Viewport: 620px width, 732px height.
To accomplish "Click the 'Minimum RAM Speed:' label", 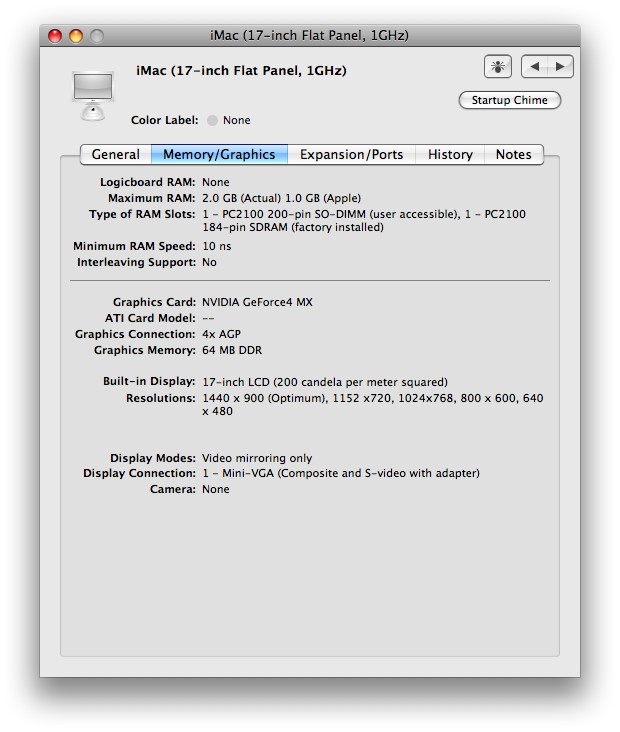I will pyautogui.click(x=134, y=246).
